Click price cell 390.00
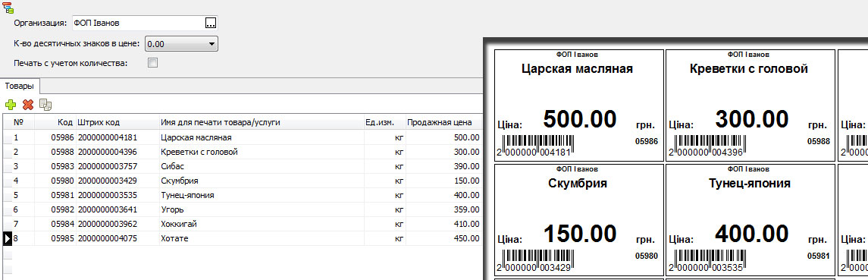 (444, 166)
